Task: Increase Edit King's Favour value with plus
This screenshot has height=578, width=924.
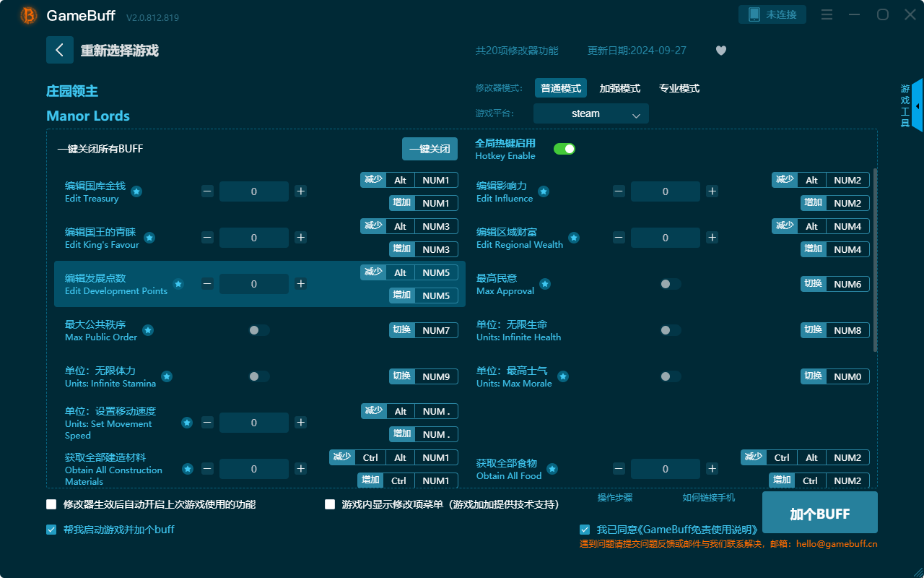Action: 301,238
